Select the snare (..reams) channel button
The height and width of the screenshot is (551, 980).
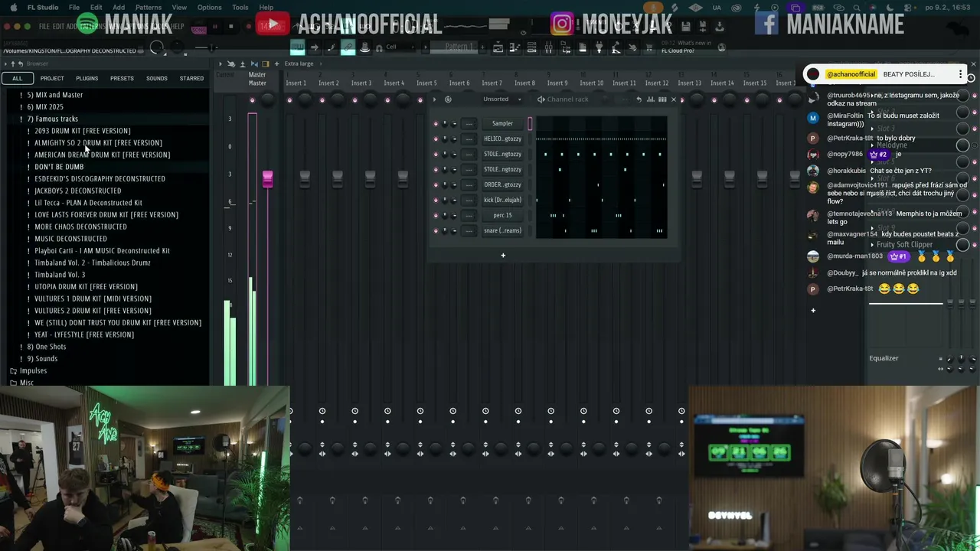502,230
